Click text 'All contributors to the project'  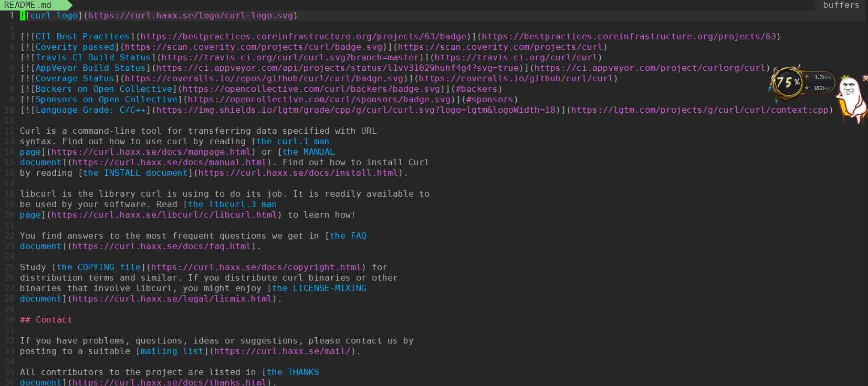click(x=101, y=372)
